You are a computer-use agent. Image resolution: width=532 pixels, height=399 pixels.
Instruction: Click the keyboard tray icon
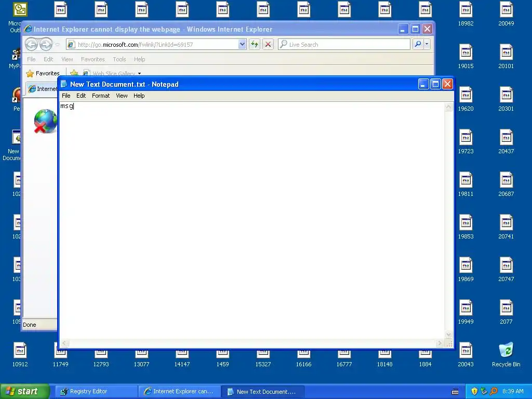[x=455, y=392]
